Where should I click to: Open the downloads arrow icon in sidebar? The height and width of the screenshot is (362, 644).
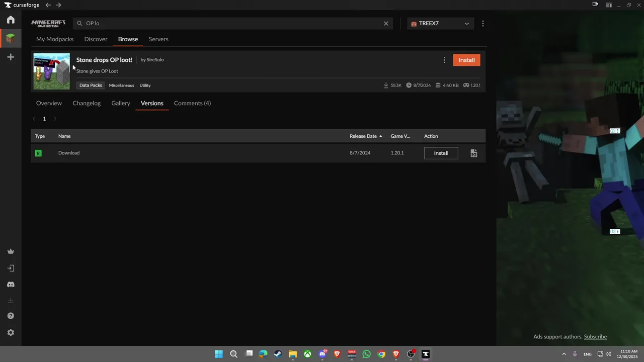pos(11,300)
